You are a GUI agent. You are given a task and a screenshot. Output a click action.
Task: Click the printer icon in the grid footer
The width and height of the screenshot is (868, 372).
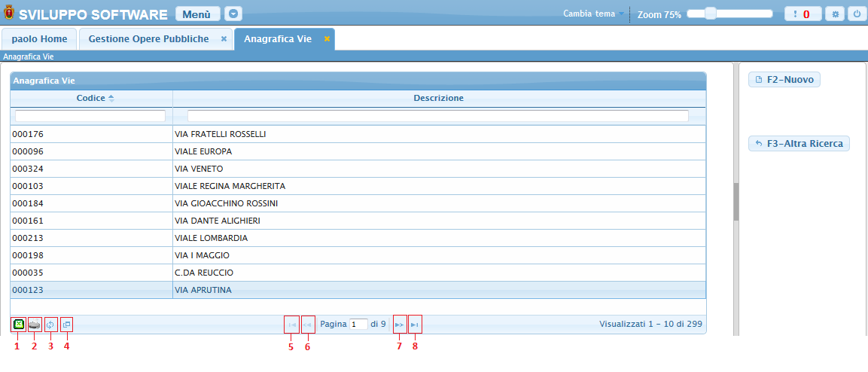[x=35, y=325]
